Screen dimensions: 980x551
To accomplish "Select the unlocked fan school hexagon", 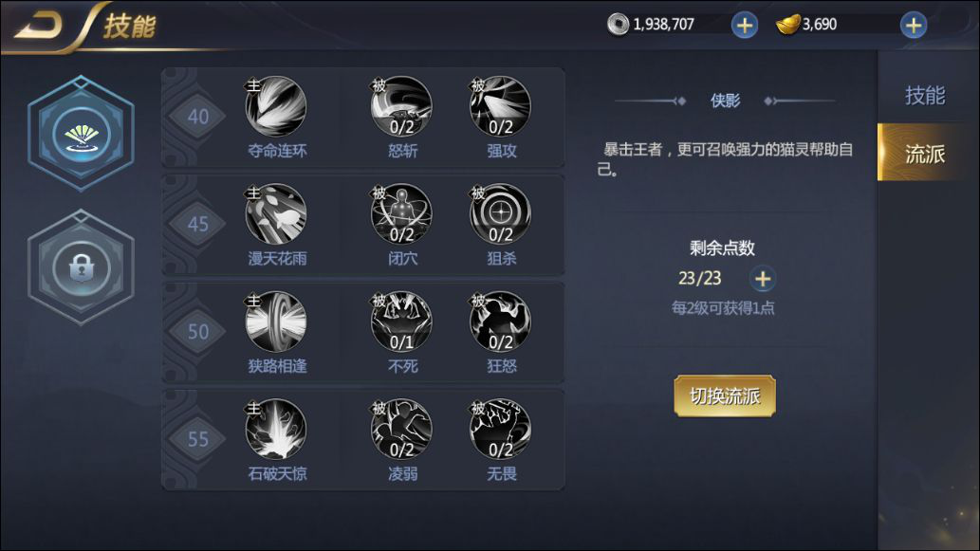I will tap(82, 133).
